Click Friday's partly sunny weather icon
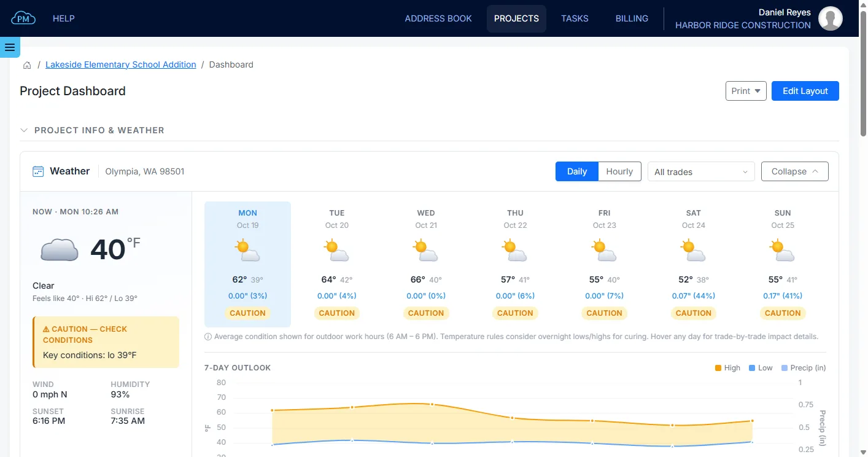This screenshot has width=868, height=457. click(604, 251)
